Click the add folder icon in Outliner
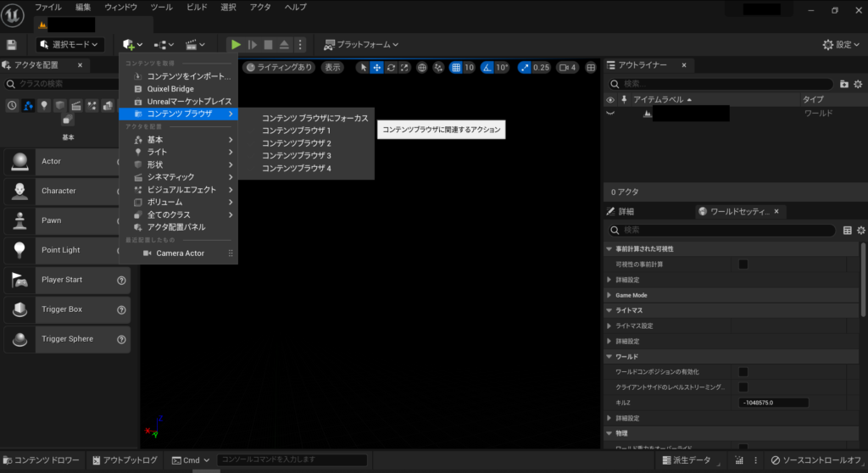 pyautogui.click(x=843, y=84)
